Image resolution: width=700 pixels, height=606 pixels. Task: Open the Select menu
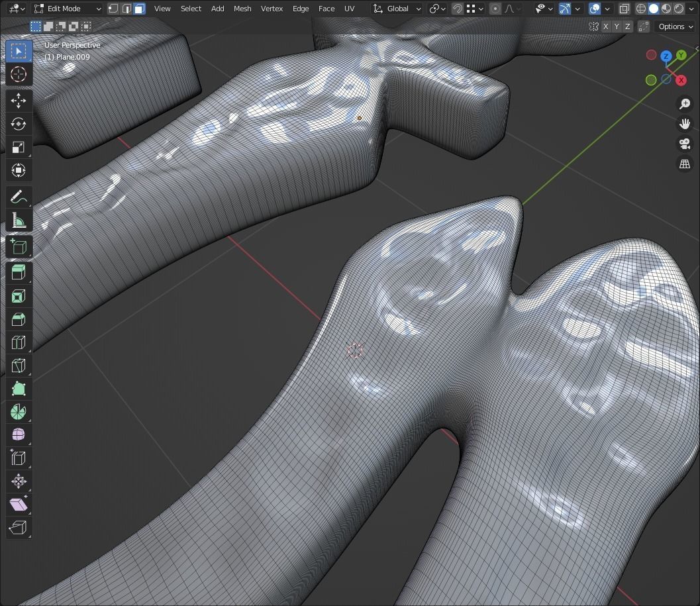click(x=191, y=9)
